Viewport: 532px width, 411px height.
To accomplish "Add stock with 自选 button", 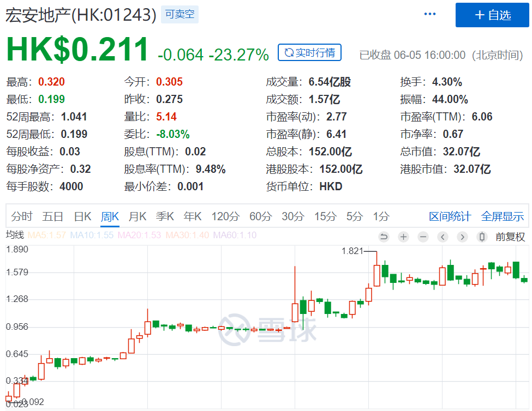I will pos(493,15).
